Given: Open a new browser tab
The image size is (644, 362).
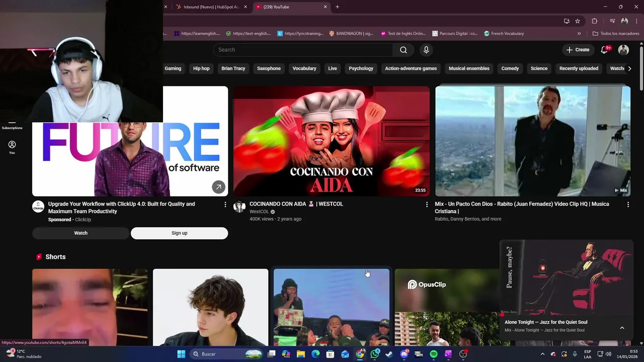Looking at the screenshot, I should [337, 7].
